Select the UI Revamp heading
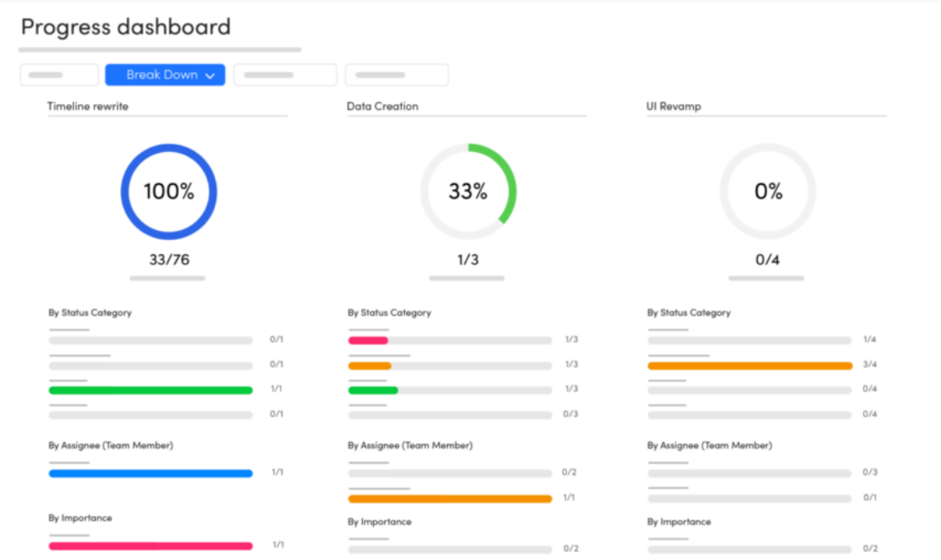941x560 pixels. (673, 106)
